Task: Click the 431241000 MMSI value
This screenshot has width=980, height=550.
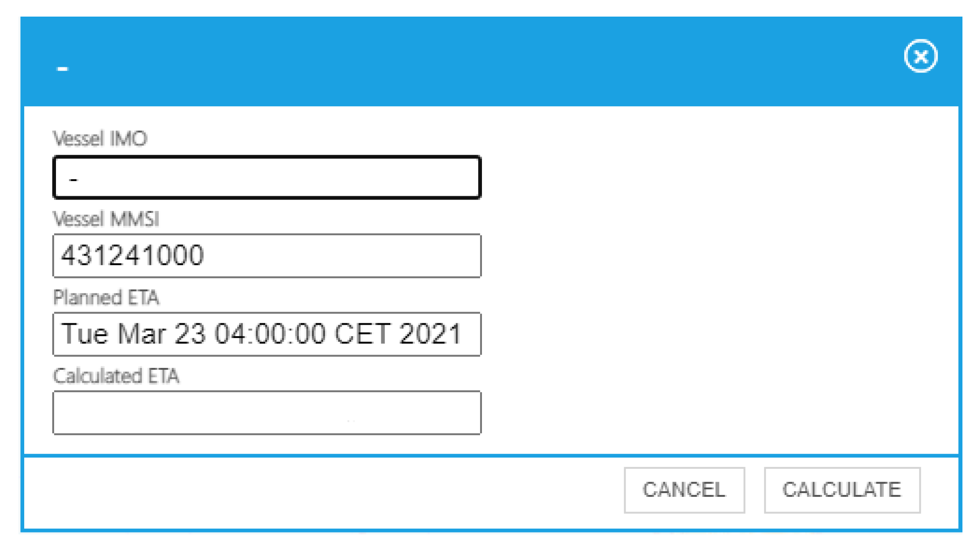Action: coord(133,256)
